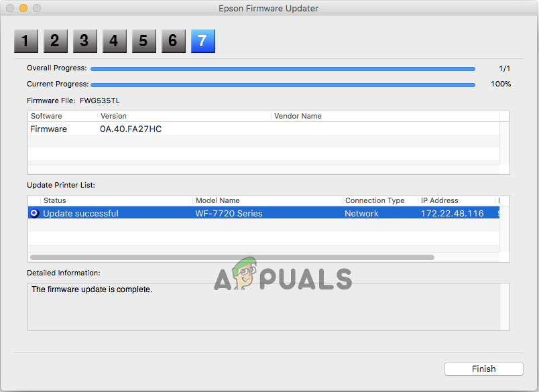Click IP address 172.22.48.116
This screenshot has height=392, width=539.
pos(452,213)
